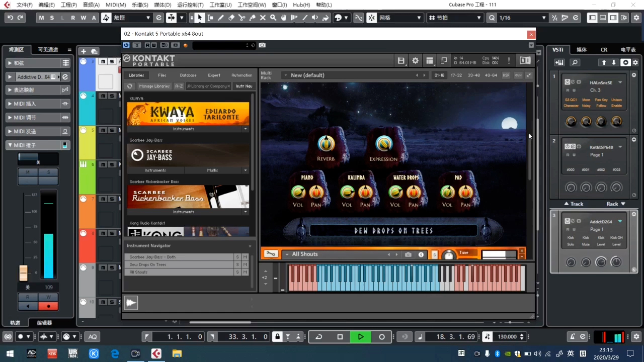Click the NI logo button in Kontakt
The height and width of the screenshot is (362, 644).
[525, 60]
